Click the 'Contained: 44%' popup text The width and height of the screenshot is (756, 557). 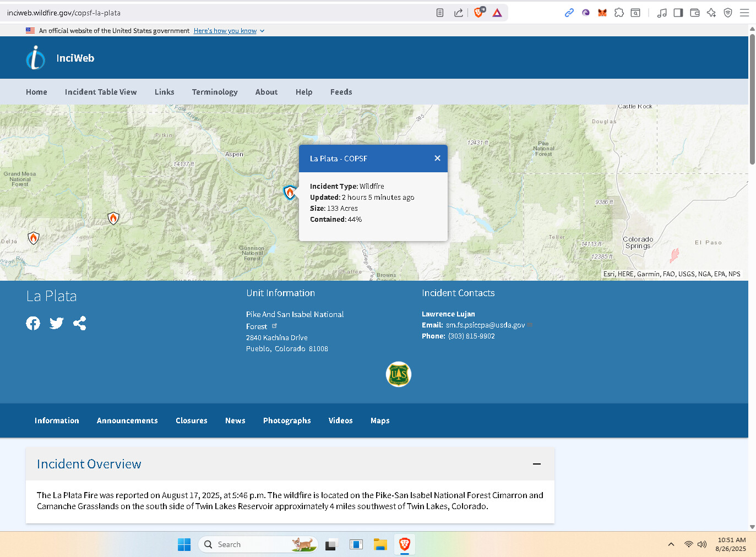[336, 220]
